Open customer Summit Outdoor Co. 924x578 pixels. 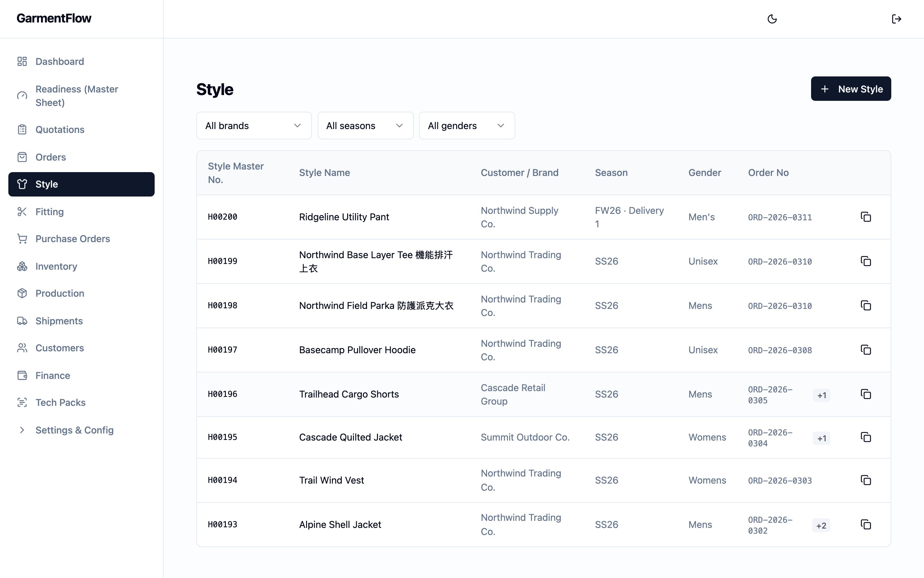tap(525, 437)
